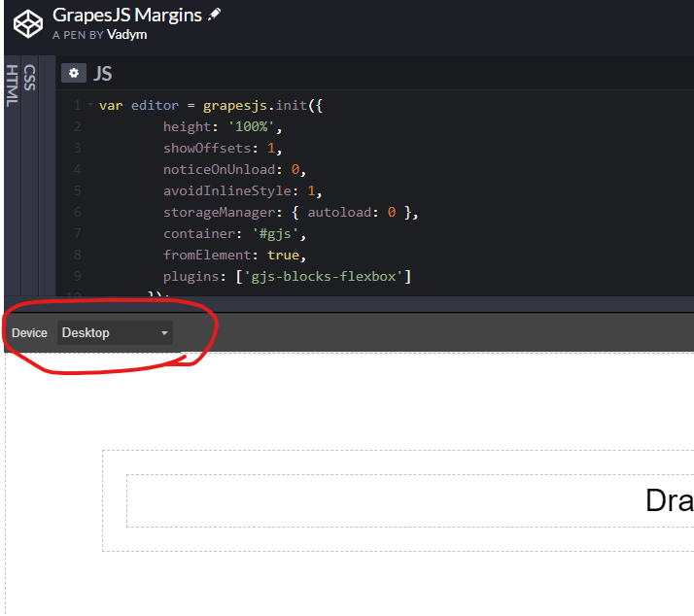Screen dimensions: 694x616
Task: Click code line with 'gjs-blocks-flexbox'
Action: click(x=288, y=277)
